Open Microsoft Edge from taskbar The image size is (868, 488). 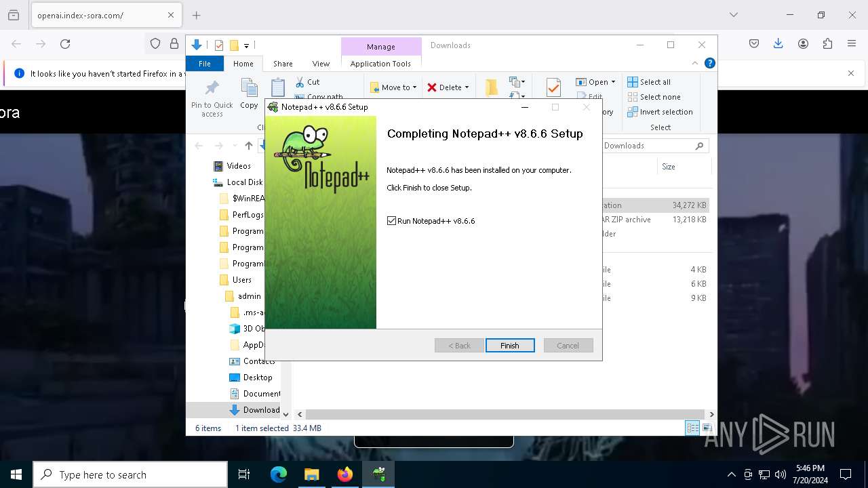279,474
